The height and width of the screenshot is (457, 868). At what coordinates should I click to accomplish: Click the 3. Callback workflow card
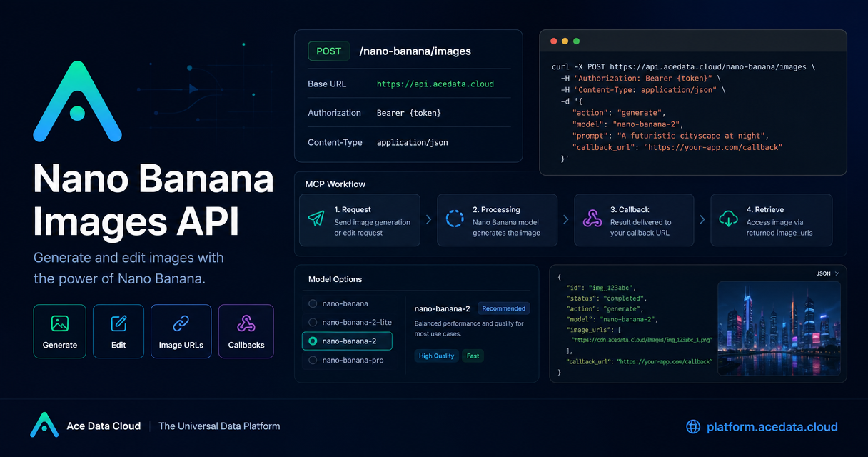634,220
